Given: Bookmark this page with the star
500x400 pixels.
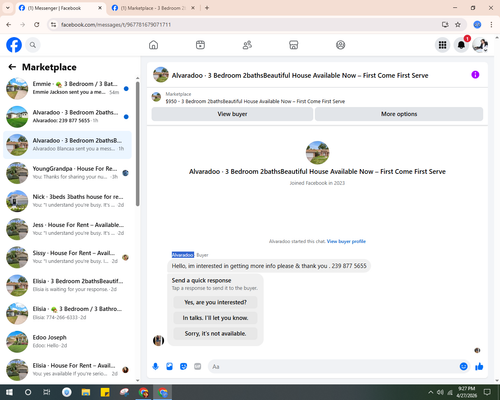Looking at the screenshot, I should click(458, 25).
